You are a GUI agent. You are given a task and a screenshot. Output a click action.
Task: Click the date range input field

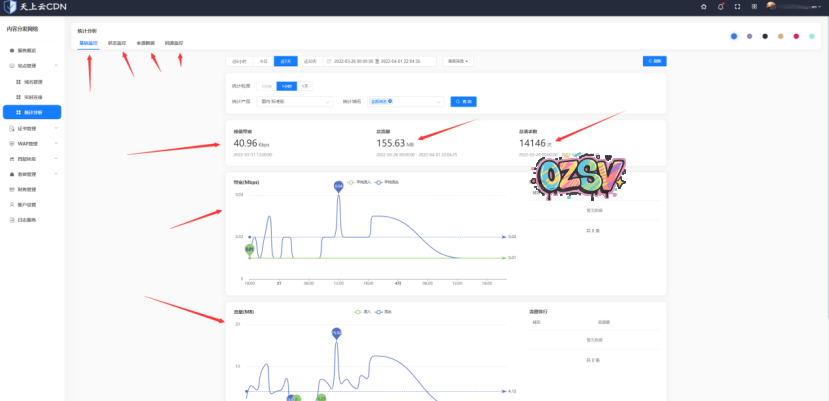383,61
